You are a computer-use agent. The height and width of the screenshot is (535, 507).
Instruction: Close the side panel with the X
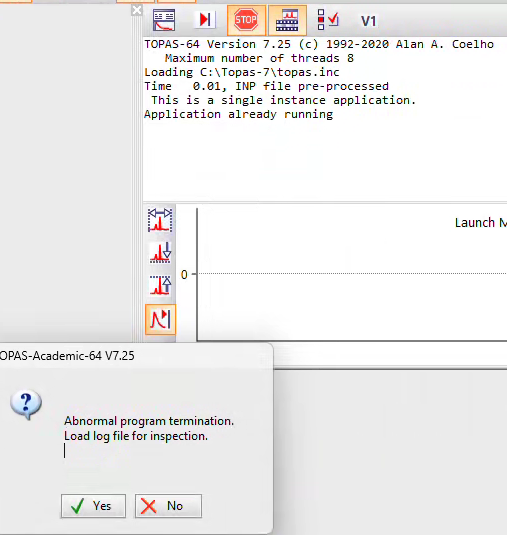coord(137,10)
